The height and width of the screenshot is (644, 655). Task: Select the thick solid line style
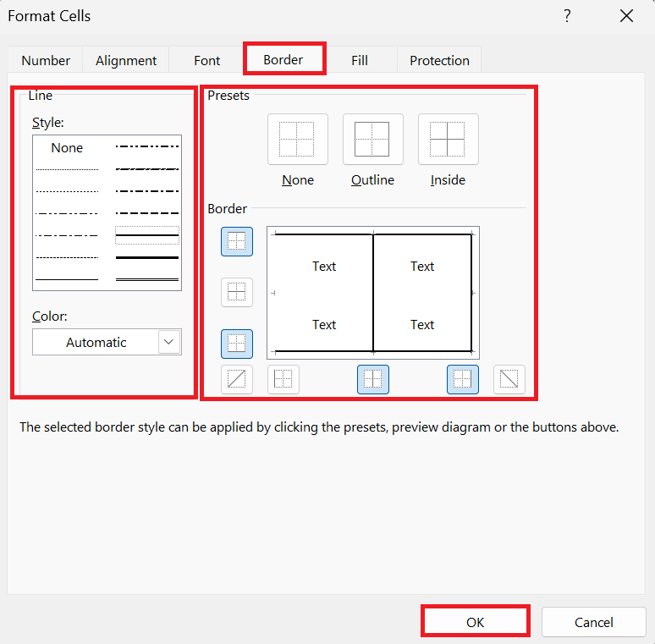[x=147, y=257]
